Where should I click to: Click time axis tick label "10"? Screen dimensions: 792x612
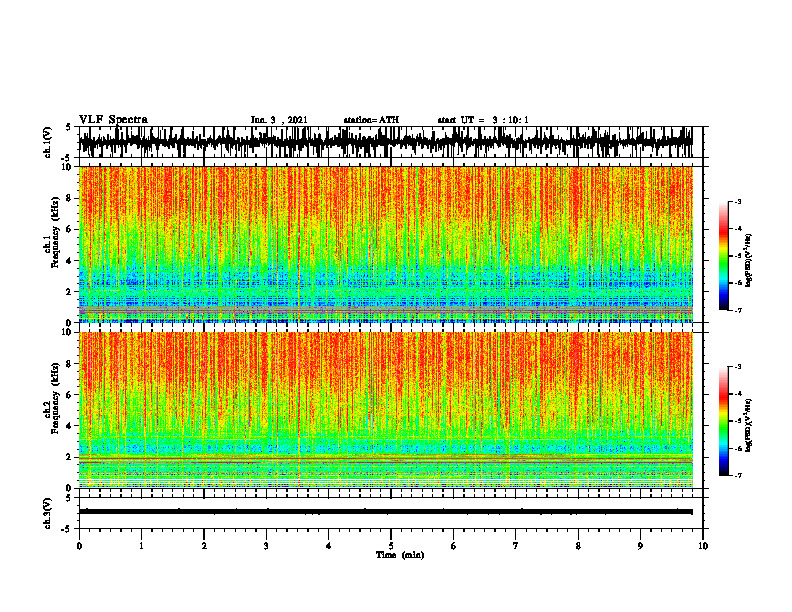pos(703,546)
